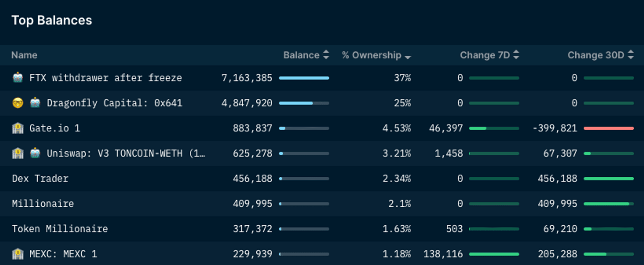
Task: Open the Token Millionaire address
Action: [x=60, y=229]
